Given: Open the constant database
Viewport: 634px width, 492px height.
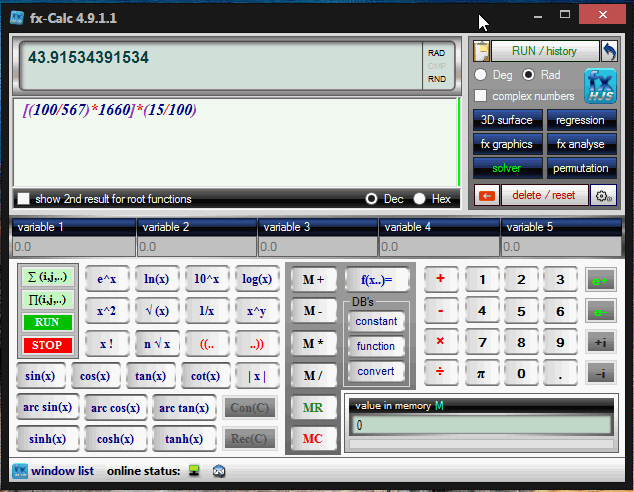Looking at the screenshot, I should [x=376, y=322].
